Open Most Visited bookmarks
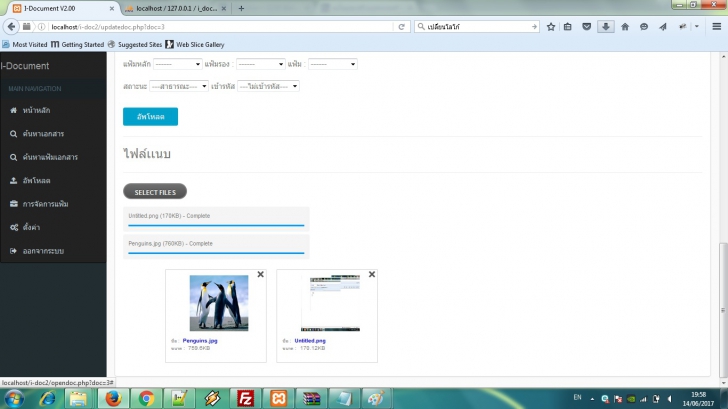 pyautogui.click(x=25, y=45)
